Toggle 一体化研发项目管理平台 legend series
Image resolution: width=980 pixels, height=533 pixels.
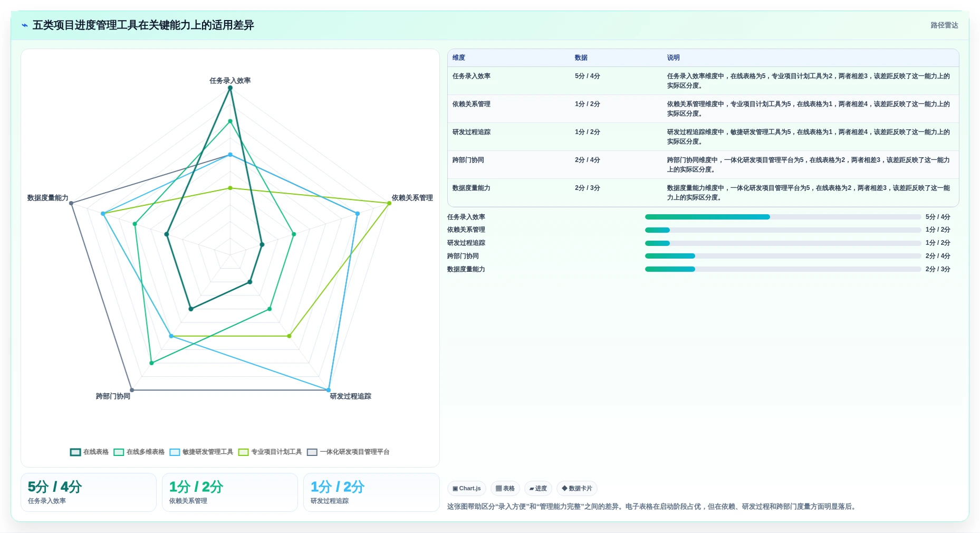348,452
